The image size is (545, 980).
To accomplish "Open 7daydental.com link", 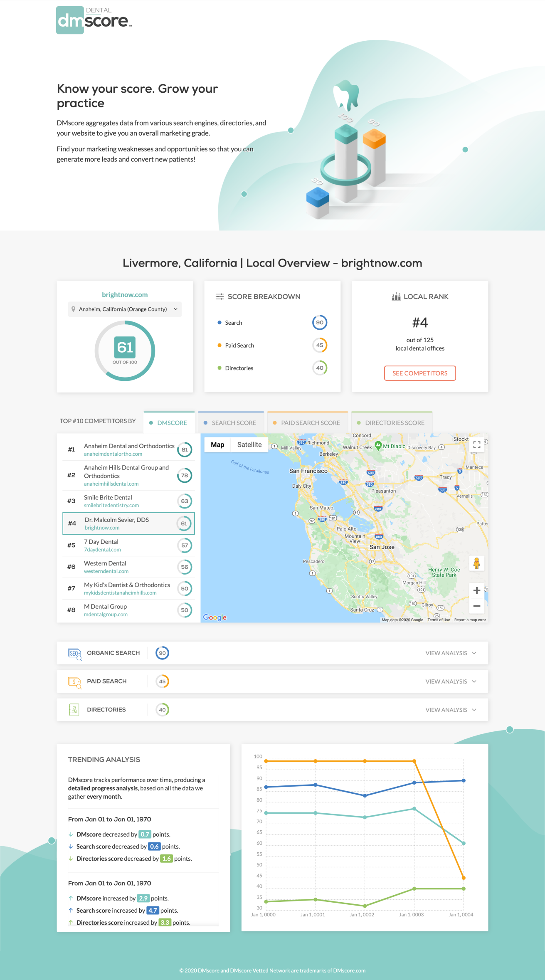I will (102, 550).
